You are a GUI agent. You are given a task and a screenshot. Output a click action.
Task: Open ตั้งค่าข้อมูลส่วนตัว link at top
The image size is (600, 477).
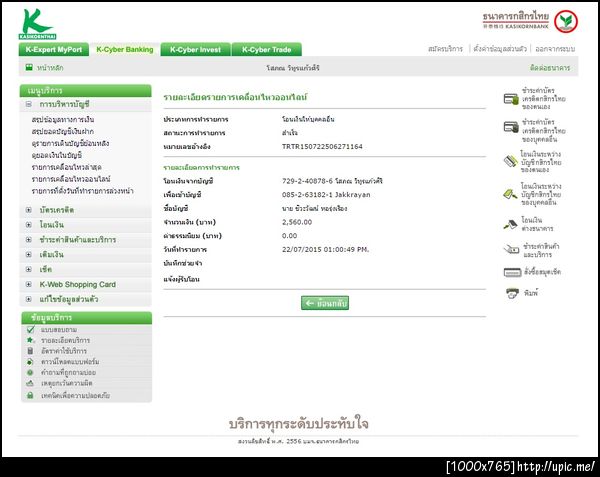[x=500, y=49]
